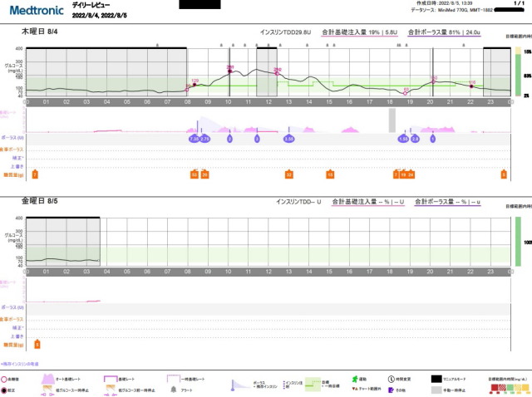532x397 pixels.
Task: Click the 基礎レート legend icon
Action: (x=111, y=379)
